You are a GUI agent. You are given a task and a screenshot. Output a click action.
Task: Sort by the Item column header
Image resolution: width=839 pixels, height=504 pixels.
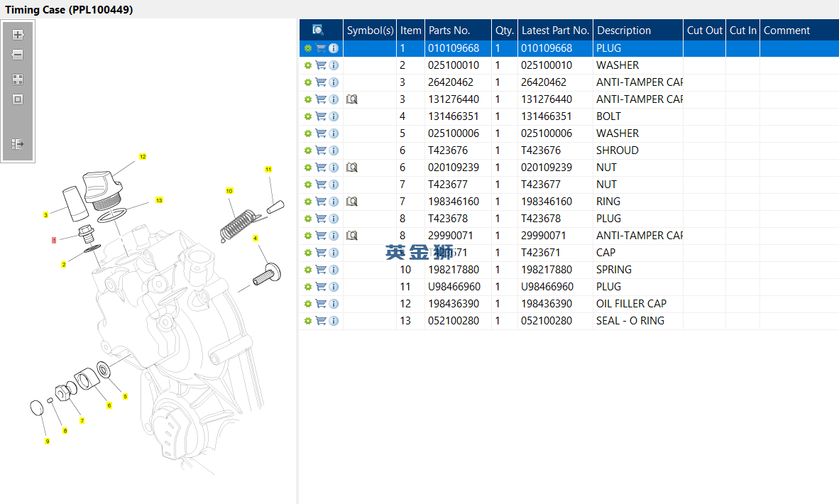pyautogui.click(x=410, y=30)
